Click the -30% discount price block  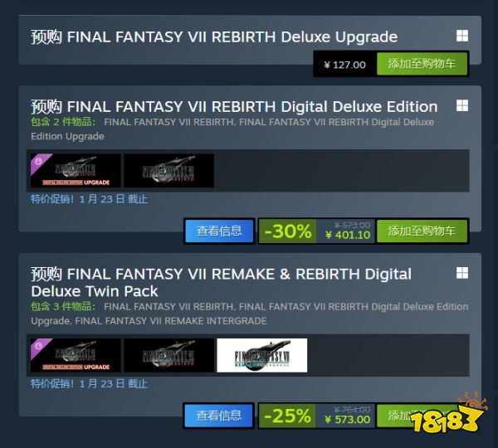pos(316,231)
